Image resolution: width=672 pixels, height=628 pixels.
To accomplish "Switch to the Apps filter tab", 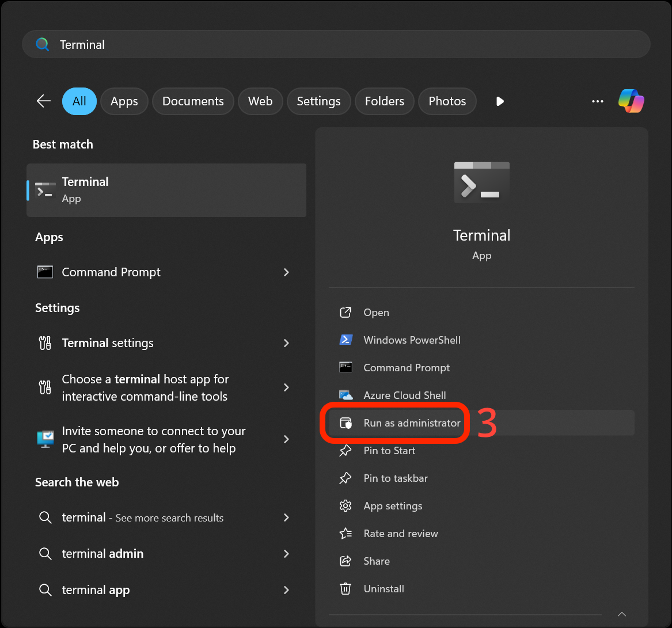I will 124,101.
